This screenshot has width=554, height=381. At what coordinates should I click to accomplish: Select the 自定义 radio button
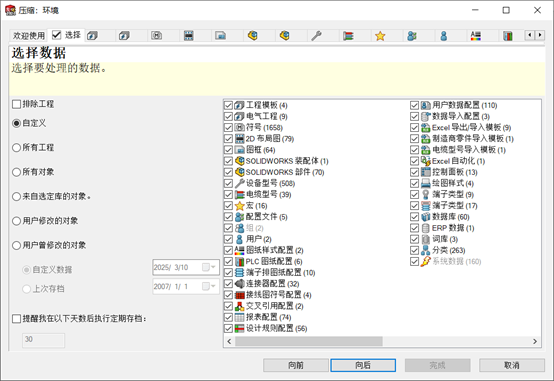(x=17, y=123)
